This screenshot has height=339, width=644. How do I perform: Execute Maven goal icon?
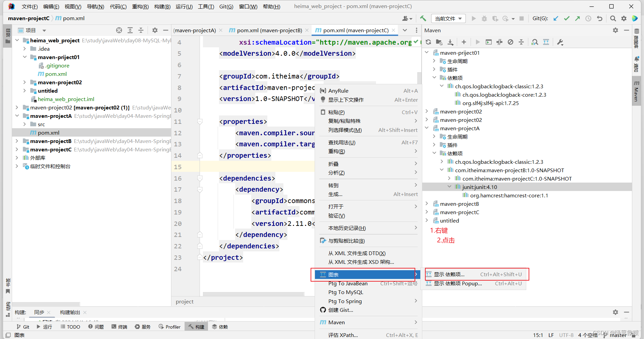pos(489,42)
